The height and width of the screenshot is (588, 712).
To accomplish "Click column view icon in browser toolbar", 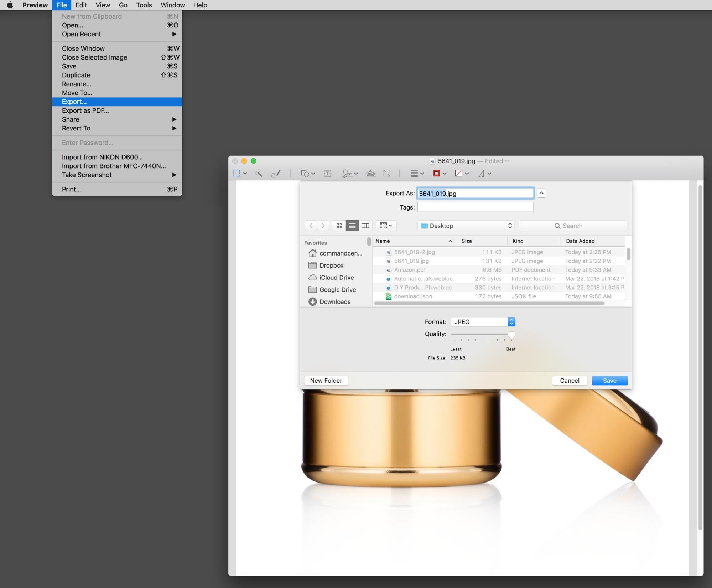I will coord(365,225).
